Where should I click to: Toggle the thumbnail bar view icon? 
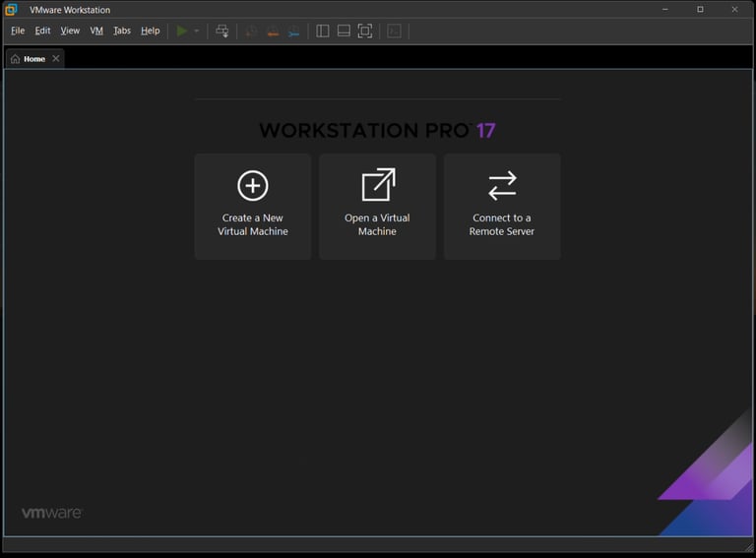[344, 31]
